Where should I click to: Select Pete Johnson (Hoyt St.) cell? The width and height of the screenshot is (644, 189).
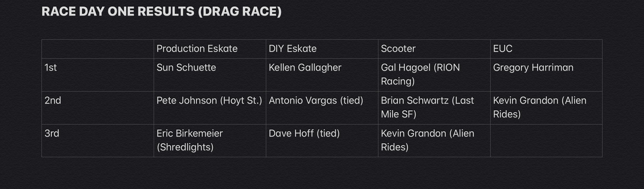(x=210, y=108)
